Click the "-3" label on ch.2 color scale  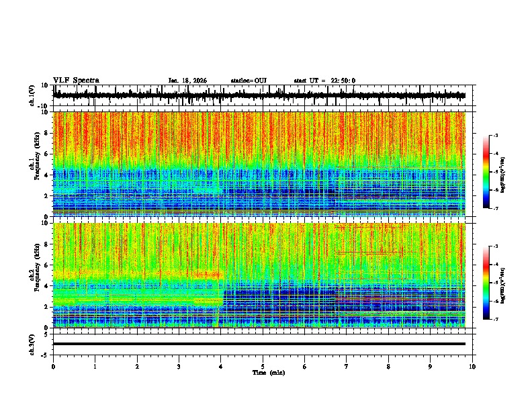point(496,246)
